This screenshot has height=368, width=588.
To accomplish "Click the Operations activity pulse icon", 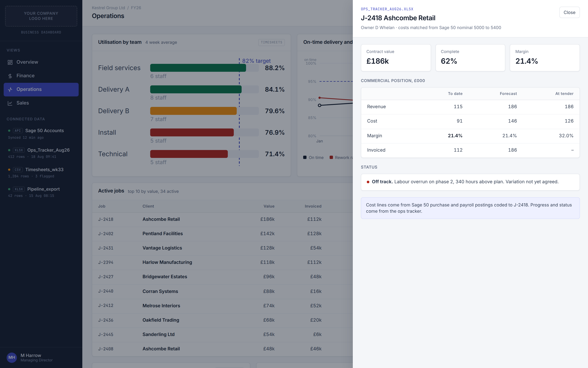I will 10,90.
